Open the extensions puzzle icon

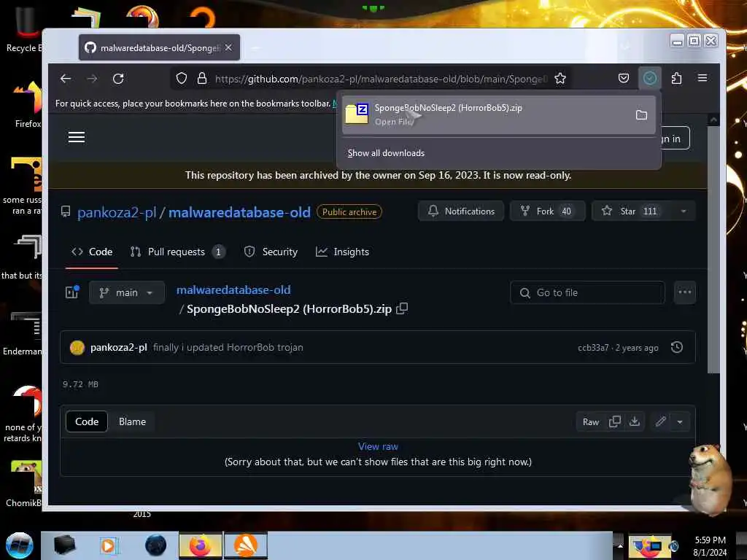(676, 78)
